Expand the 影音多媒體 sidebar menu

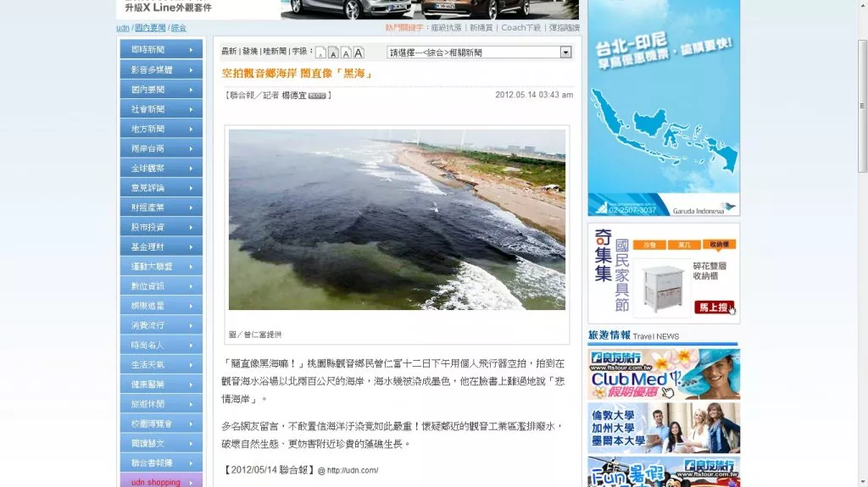pyautogui.click(x=161, y=69)
